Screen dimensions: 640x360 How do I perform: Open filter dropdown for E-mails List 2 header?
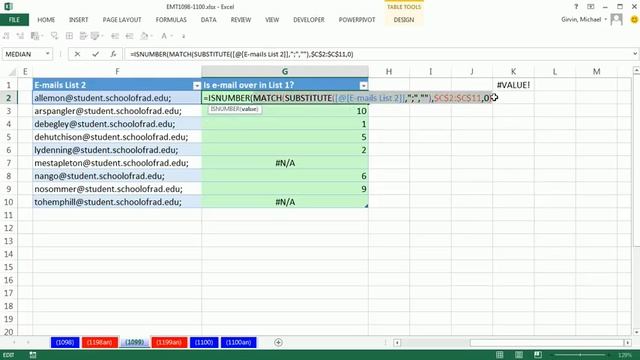[x=197, y=85]
